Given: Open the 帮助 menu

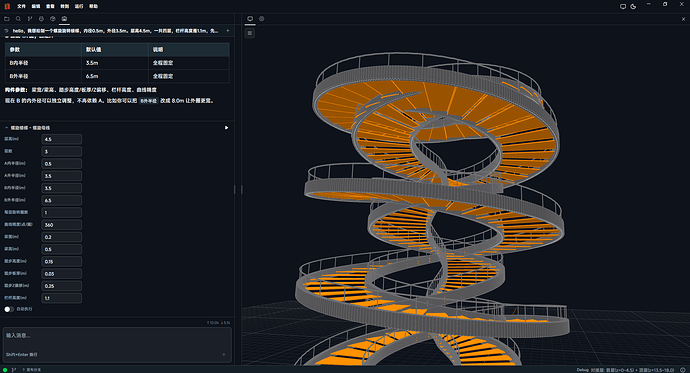Looking at the screenshot, I should pos(93,6).
